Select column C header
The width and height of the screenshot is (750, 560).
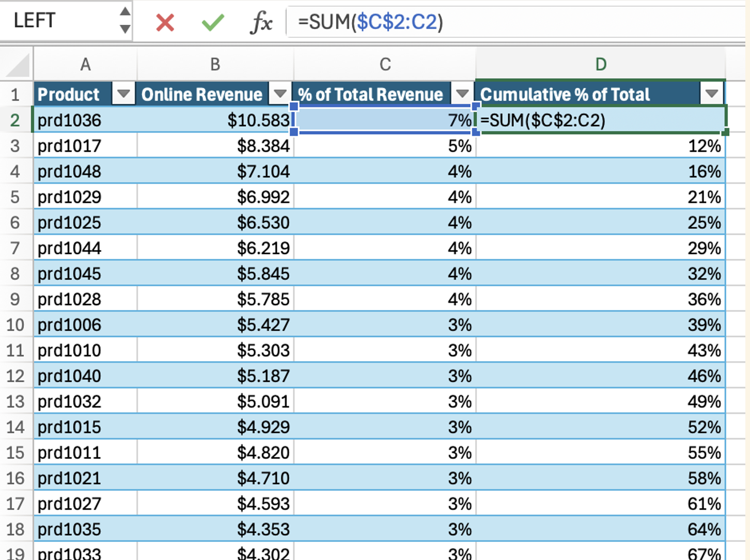[385, 65]
